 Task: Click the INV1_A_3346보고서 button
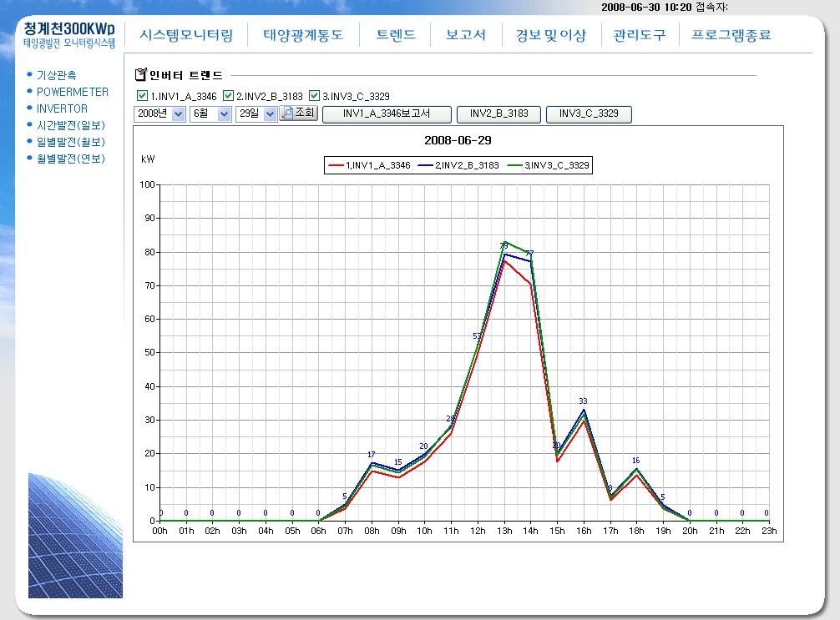(x=387, y=113)
